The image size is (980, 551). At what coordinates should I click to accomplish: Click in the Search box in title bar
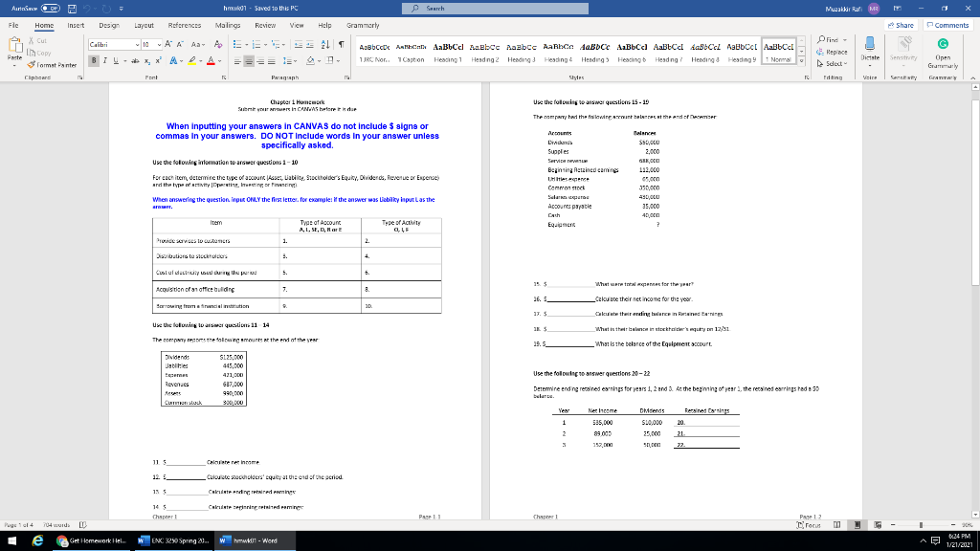coord(495,8)
